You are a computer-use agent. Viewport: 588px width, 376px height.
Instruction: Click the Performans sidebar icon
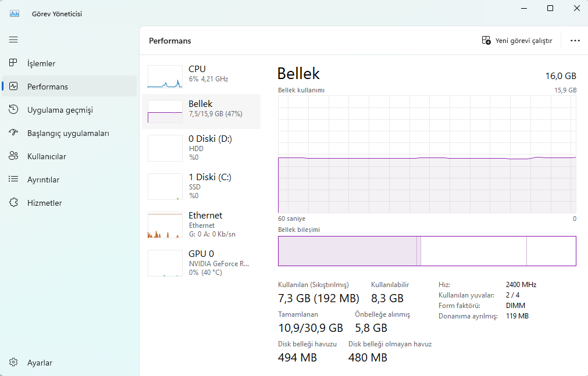(x=13, y=87)
